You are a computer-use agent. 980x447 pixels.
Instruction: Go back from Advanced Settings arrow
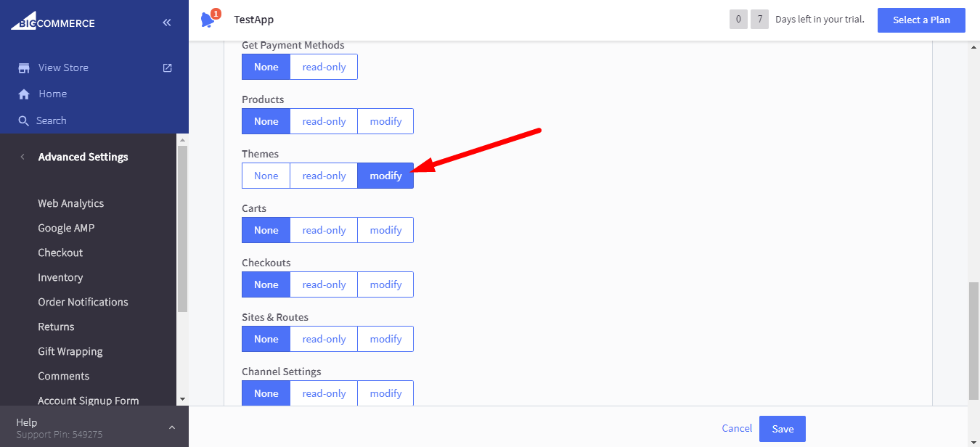pyautogui.click(x=23, y=157)
